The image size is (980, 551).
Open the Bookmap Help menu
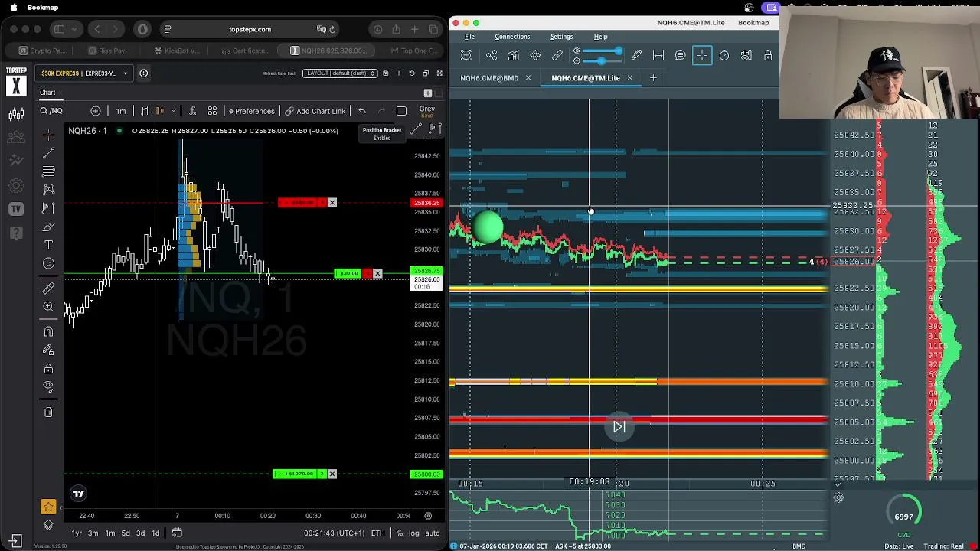point(600,37)
